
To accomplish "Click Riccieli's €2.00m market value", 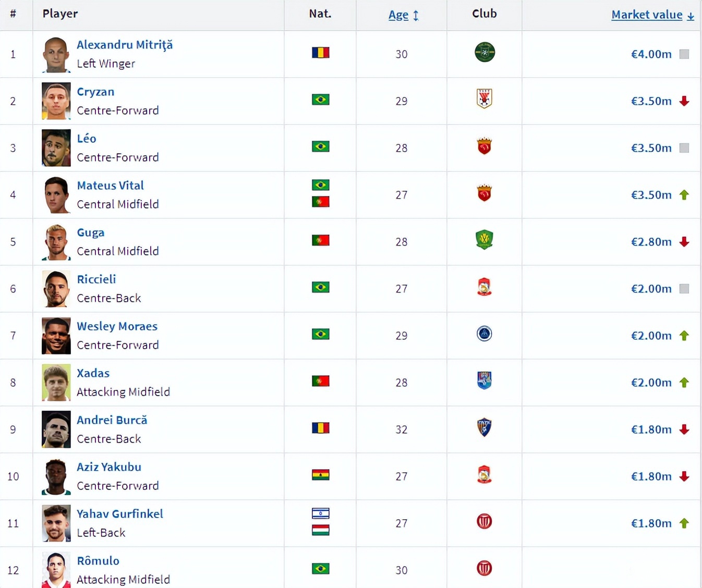I will pos(651,289).
